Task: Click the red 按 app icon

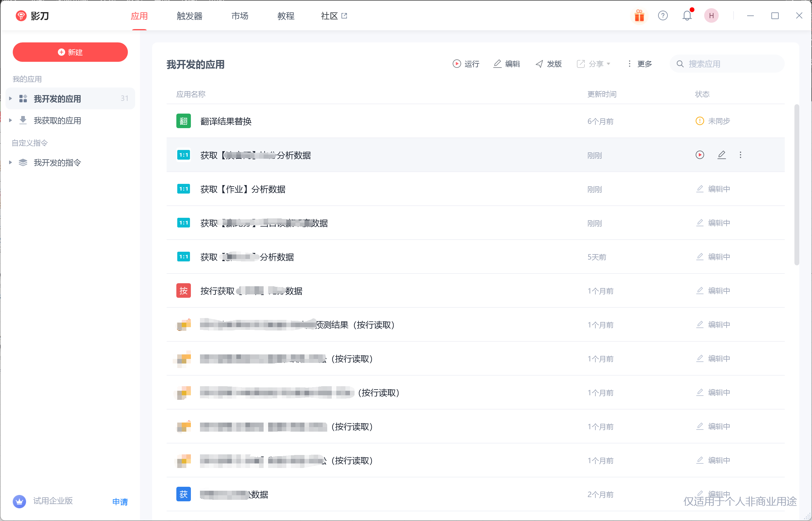Action: [183, 290]
